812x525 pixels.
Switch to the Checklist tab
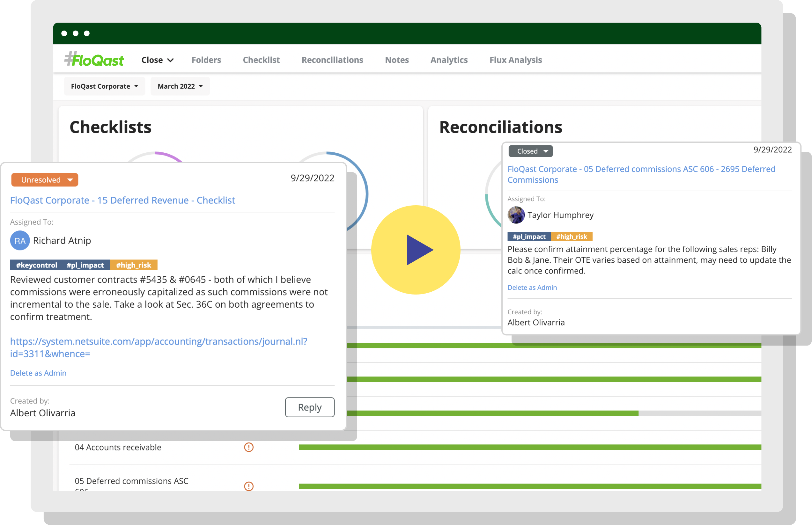click(x=261, y=60)
